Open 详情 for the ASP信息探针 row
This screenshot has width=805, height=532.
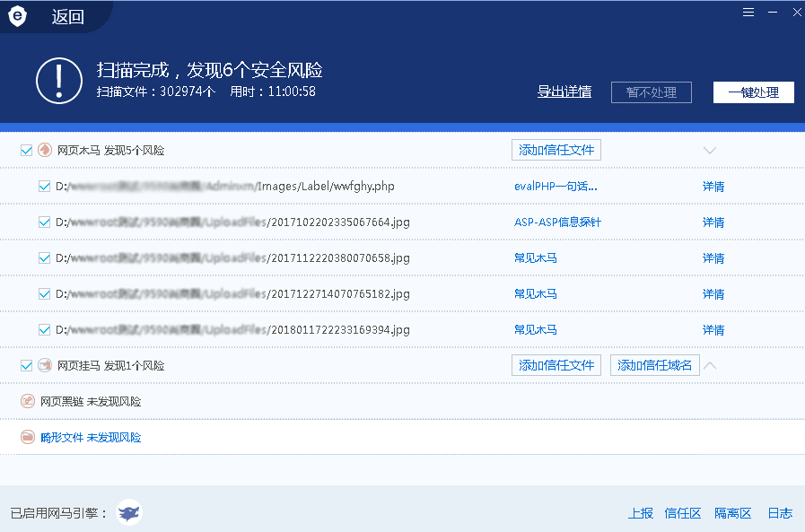[713, 222]
